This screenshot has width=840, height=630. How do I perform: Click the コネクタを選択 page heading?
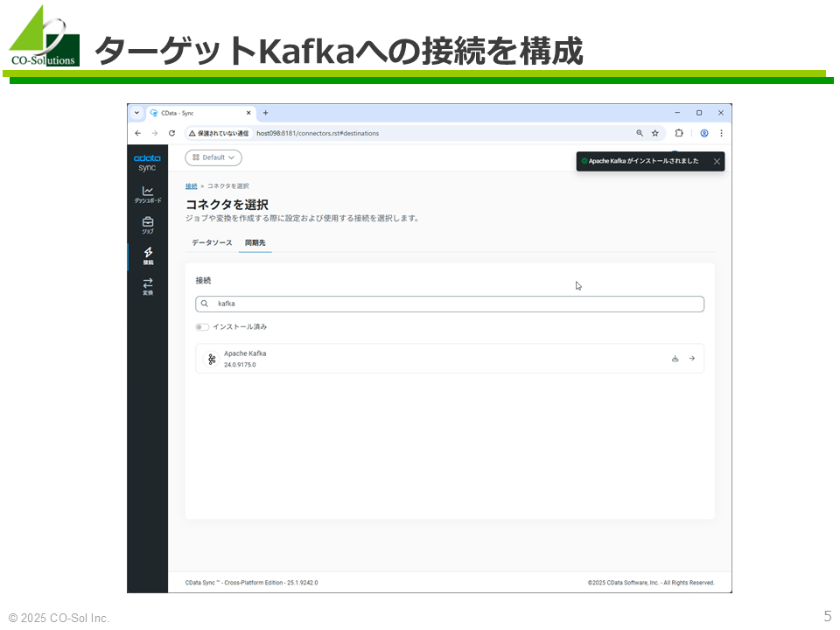[x=227, y=204]
